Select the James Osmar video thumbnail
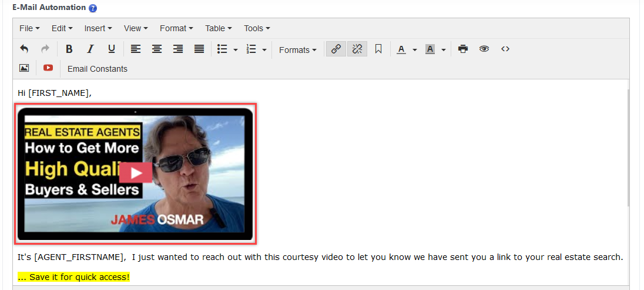This screenshot has width=644, height=290. pos(135,174)
